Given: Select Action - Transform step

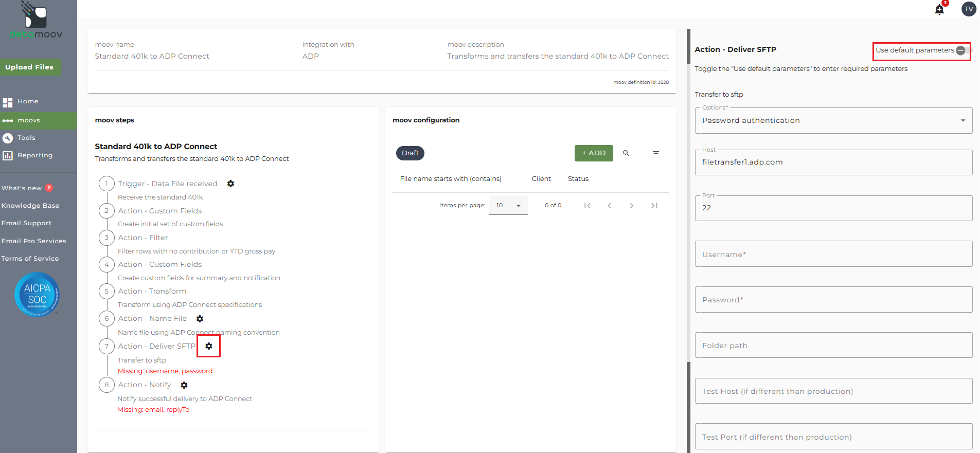Looking at the screenshot, I should (152, 291).
